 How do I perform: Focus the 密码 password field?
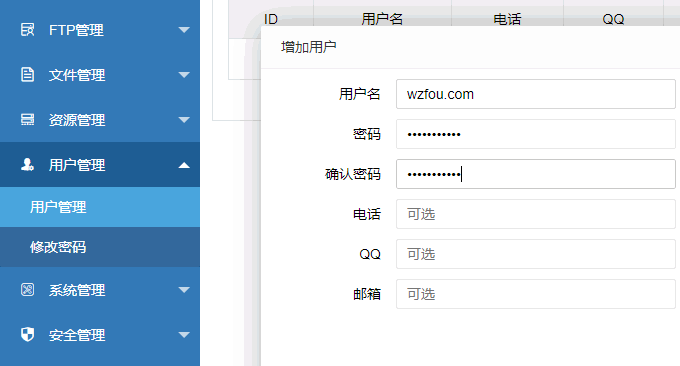click(x=536, y=134)
